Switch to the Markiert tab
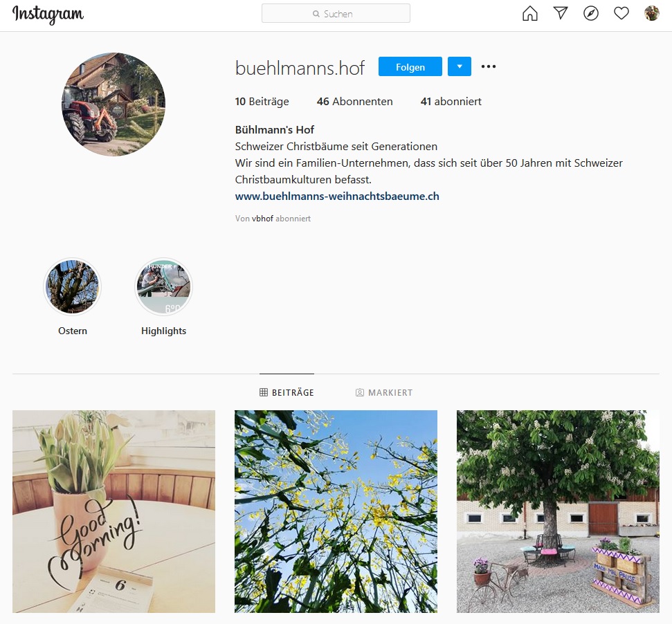 [x=384, y=392]
